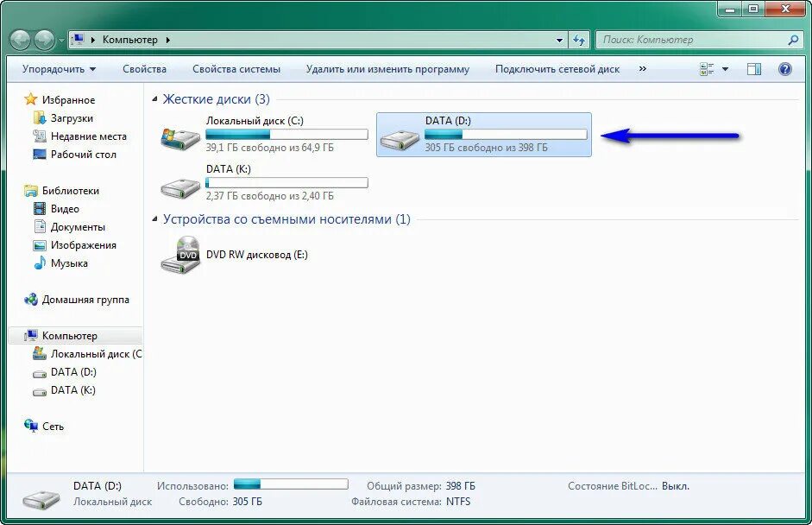
Task: Open the view options dropdown arrow
Action: (x=725, y=69)
